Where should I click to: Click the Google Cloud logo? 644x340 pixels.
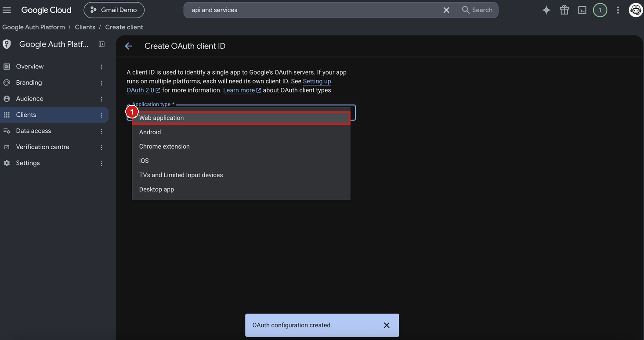(46, 10)
